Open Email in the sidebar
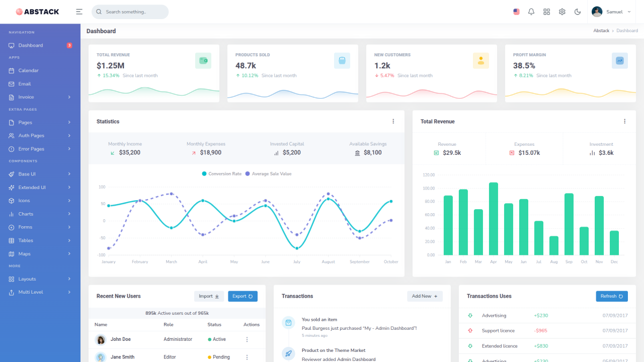This screenshot has width=644, height=362. coord(40,84)
